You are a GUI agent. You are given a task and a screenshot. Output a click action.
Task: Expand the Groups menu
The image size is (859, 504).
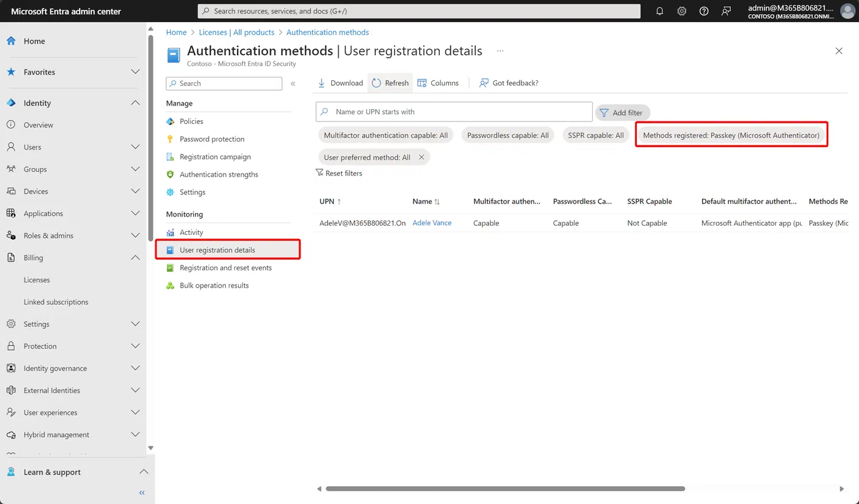[136, 169]
